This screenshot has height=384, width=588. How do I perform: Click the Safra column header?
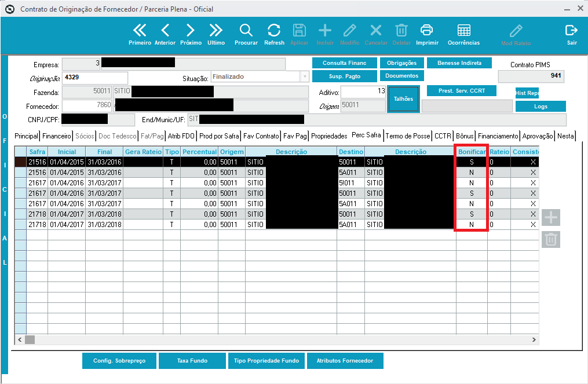pyautogui.click(x=37, y=152)
